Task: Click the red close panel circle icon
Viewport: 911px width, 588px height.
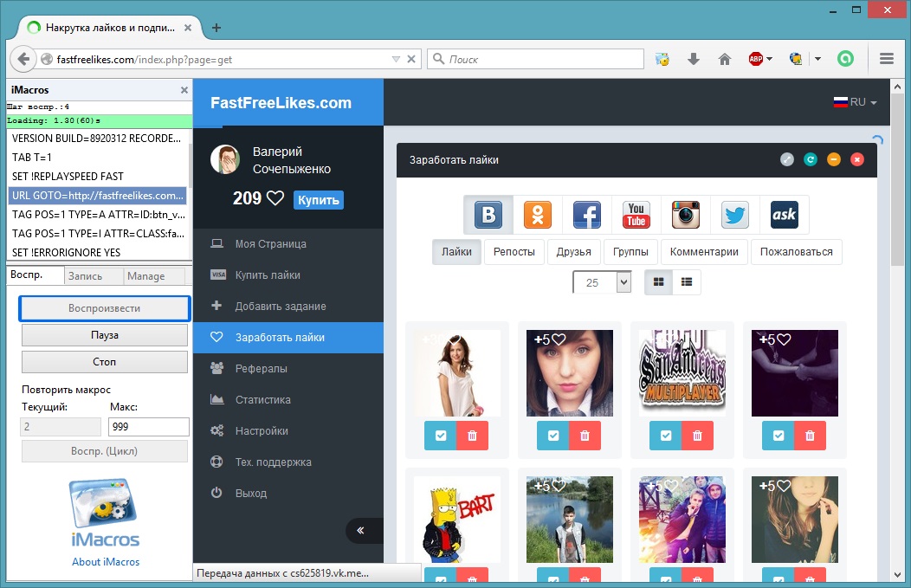Action: [857, 159]
